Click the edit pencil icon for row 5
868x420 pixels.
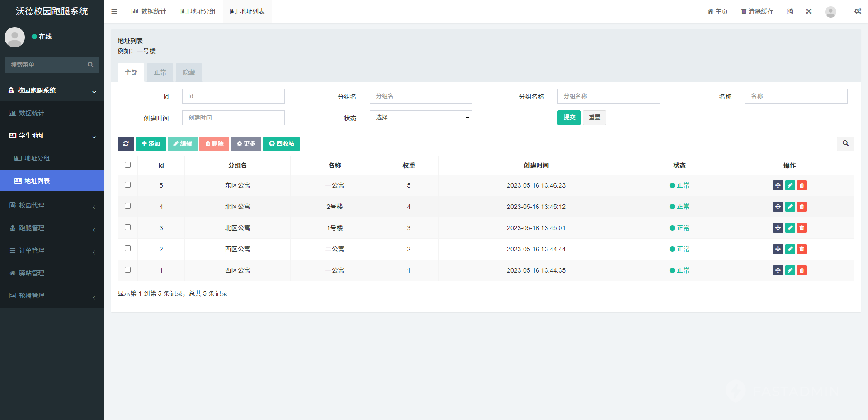(x=790, y=185)
